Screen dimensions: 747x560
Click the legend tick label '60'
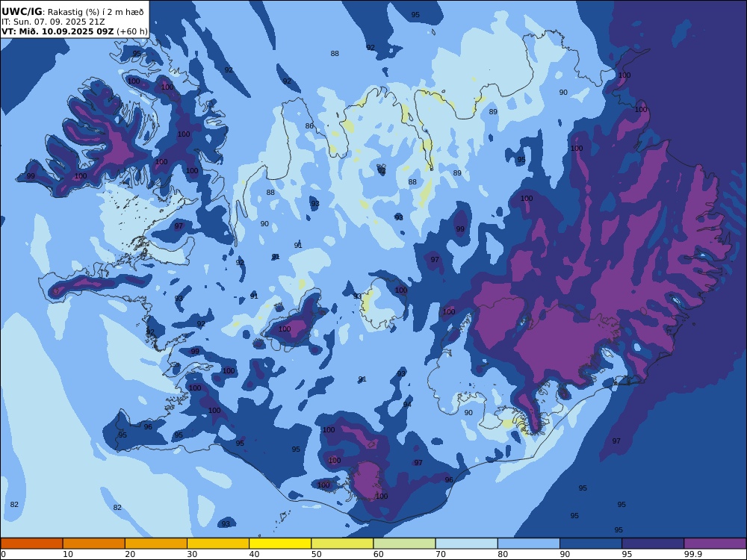click(379, 554)
